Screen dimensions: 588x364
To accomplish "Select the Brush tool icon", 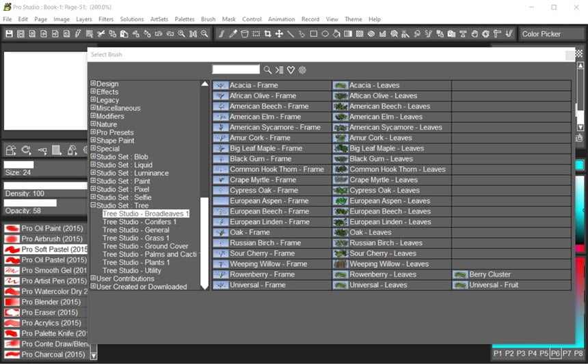I will [x=222, y=33].
